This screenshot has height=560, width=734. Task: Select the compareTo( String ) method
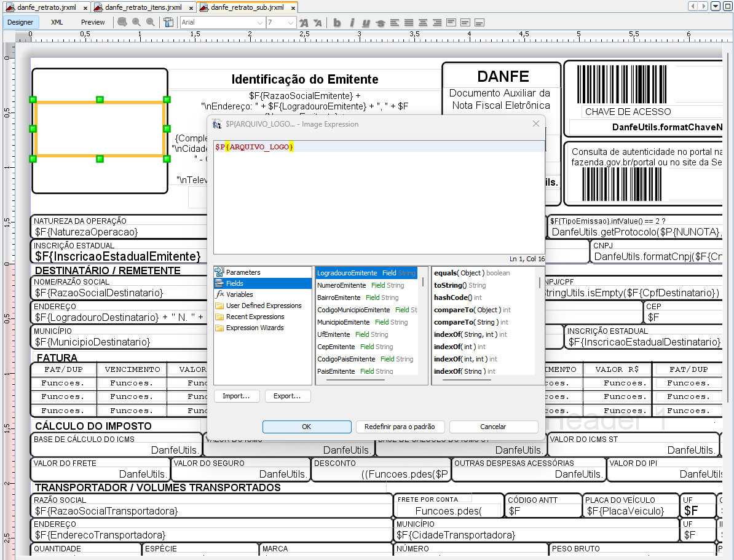(x=471, y=322)
